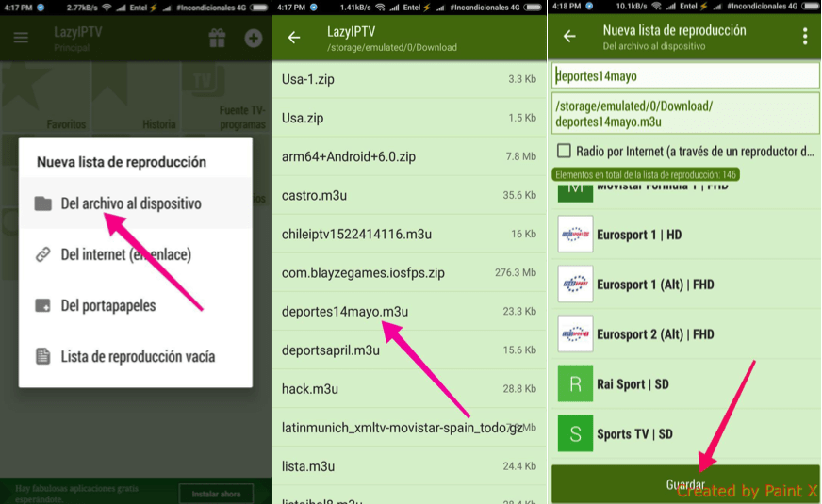
Task: Open the Historia tile
Action: pos(136,97)
